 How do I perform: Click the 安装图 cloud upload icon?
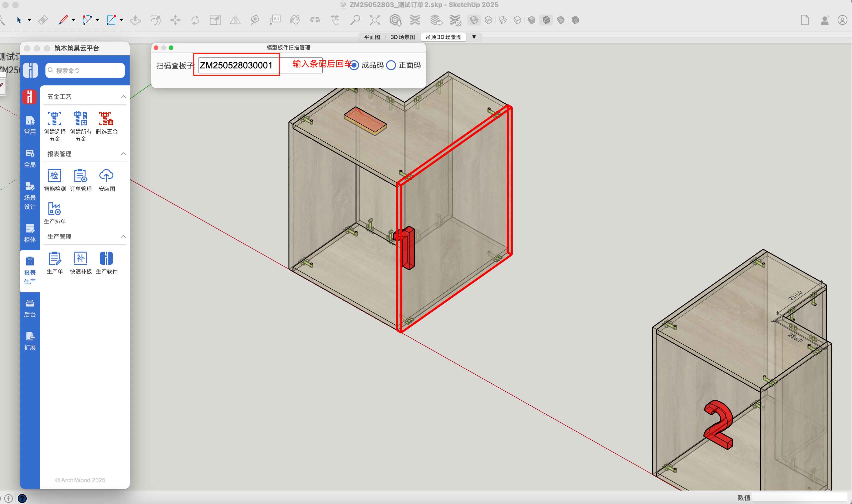coord(106,176)
